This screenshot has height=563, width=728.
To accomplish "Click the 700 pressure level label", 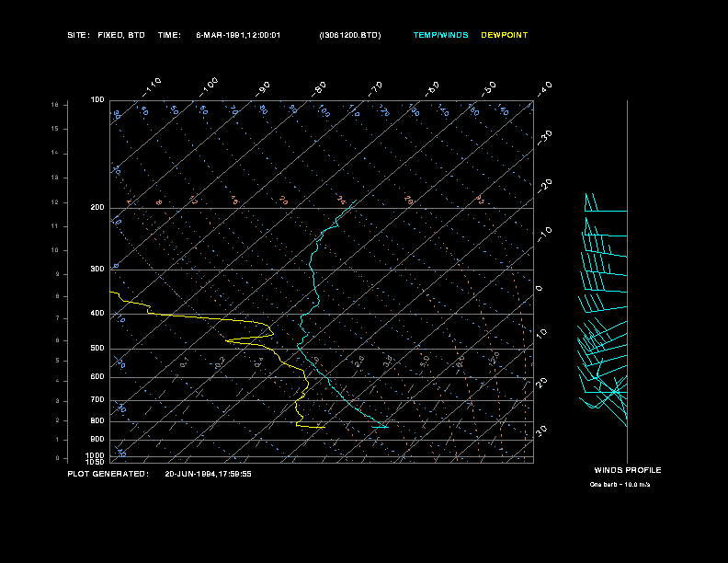I will (97, 399).
